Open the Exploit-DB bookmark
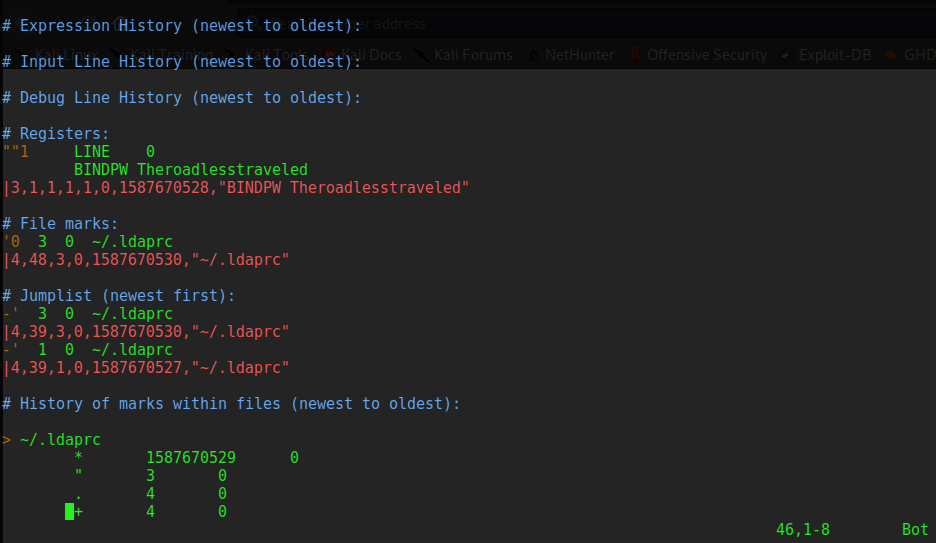This screenshot has height=543, width=936. [834, 55]
